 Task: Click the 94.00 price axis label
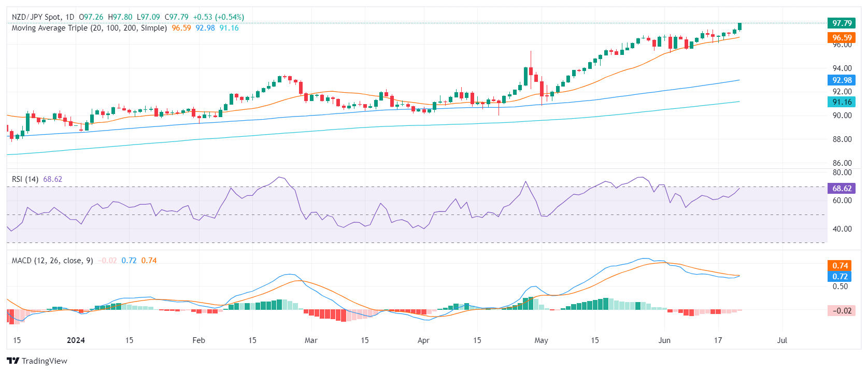(842, 68)
